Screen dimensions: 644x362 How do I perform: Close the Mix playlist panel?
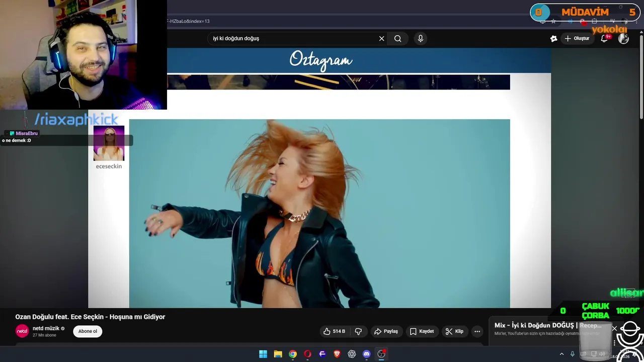point(614,329)
